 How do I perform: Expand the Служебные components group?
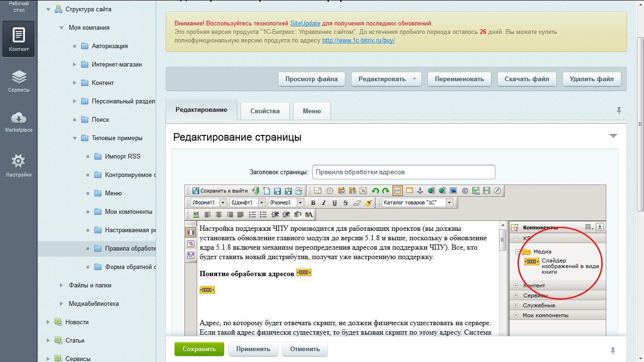[x=516, y=305]
